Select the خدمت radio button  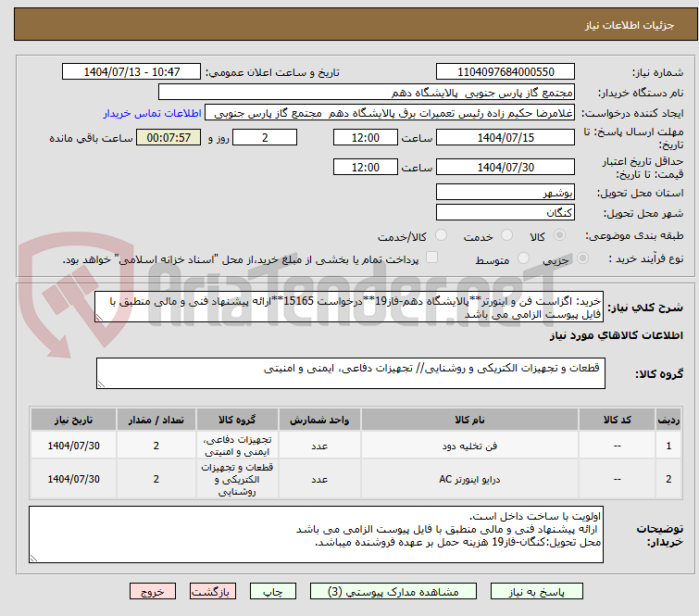pos(506,235)
